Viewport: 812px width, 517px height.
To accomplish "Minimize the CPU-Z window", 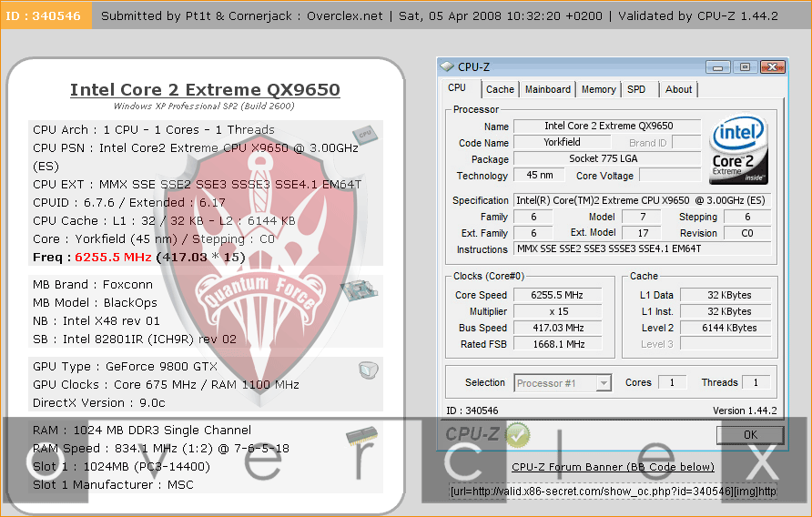I will (718, 66).
